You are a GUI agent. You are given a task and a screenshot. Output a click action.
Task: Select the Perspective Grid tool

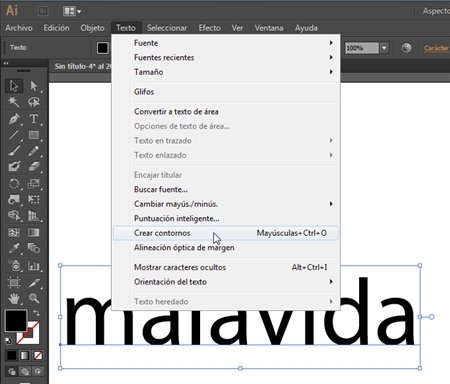pos(34,216)
